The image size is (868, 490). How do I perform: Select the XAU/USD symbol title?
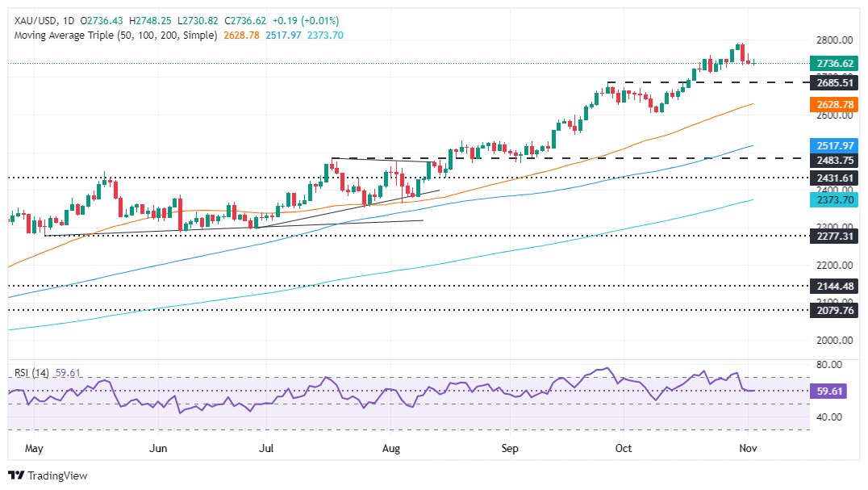pyautogui.click(x=35, y=20)
